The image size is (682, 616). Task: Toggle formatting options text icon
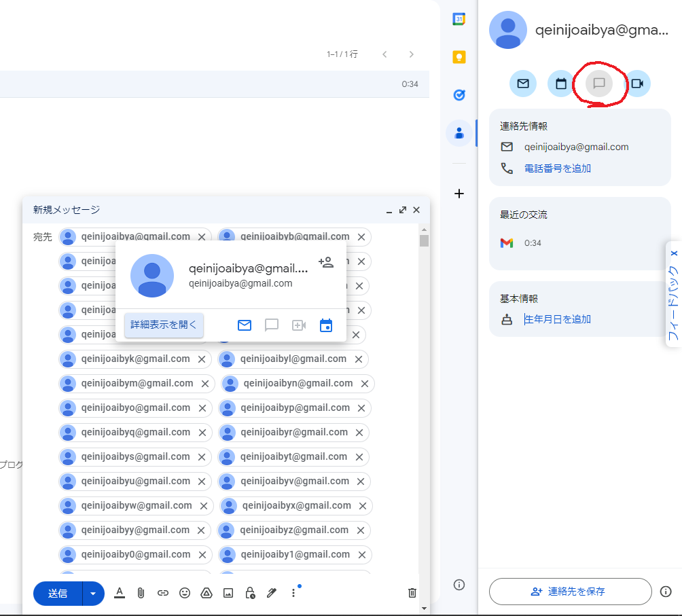coord(120,593)
